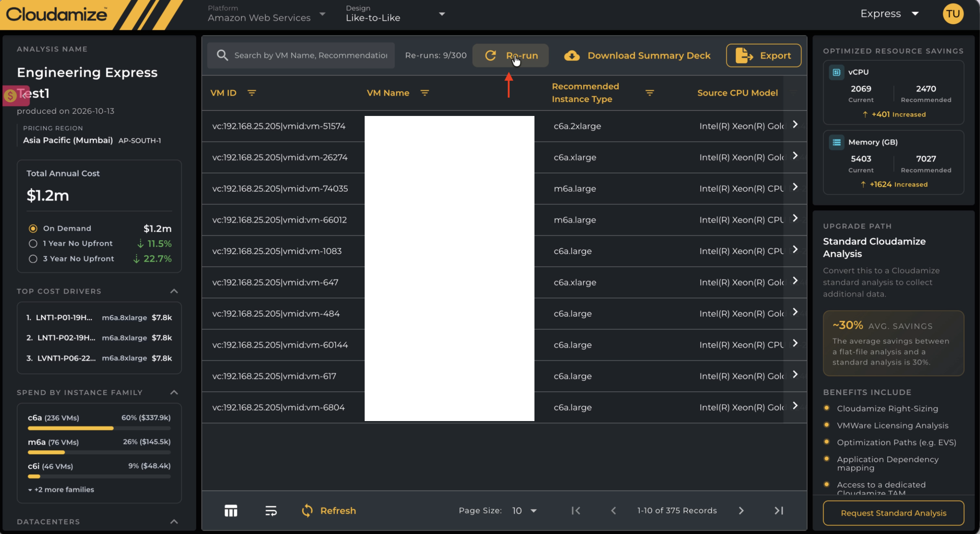The height and width of the screenshot is (534, 980).
Task: Open Recommended Instance Type filter icon
Action: pyautogui.click(x=650, y=93)
